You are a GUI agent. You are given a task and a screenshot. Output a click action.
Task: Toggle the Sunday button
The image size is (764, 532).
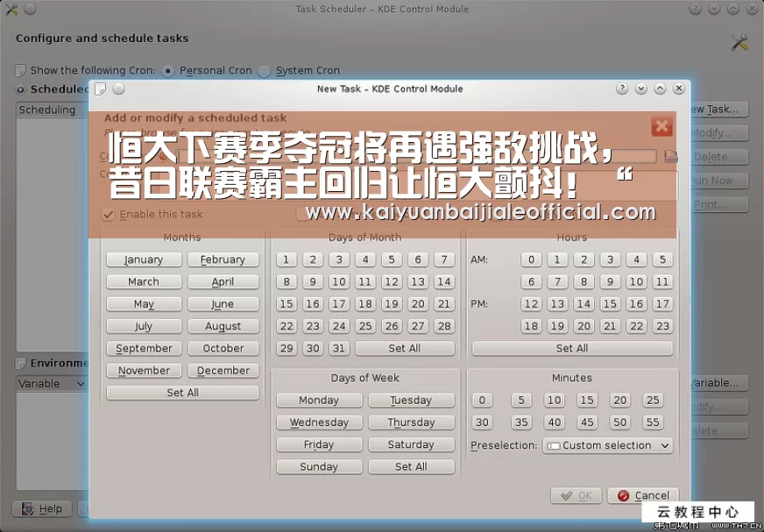point(319,466)
